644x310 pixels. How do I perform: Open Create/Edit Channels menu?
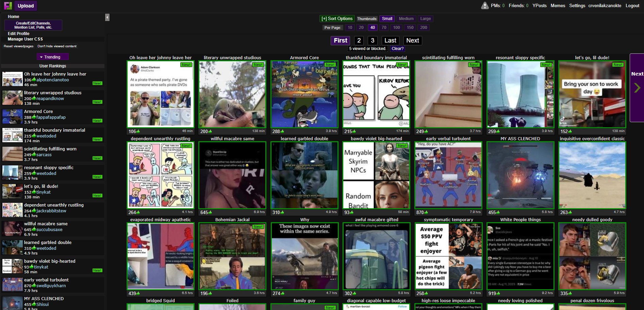click(x=33, y=25)
